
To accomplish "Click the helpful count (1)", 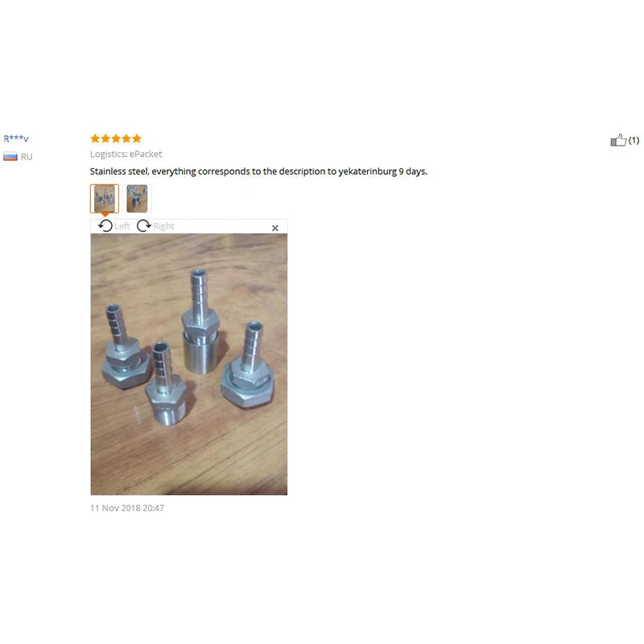I will tap(634, 140).
